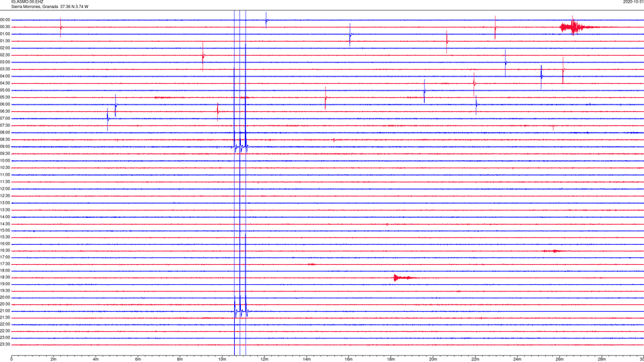Click the 05:30 row time label
This screenshot has height=362, width=644.
5,97
